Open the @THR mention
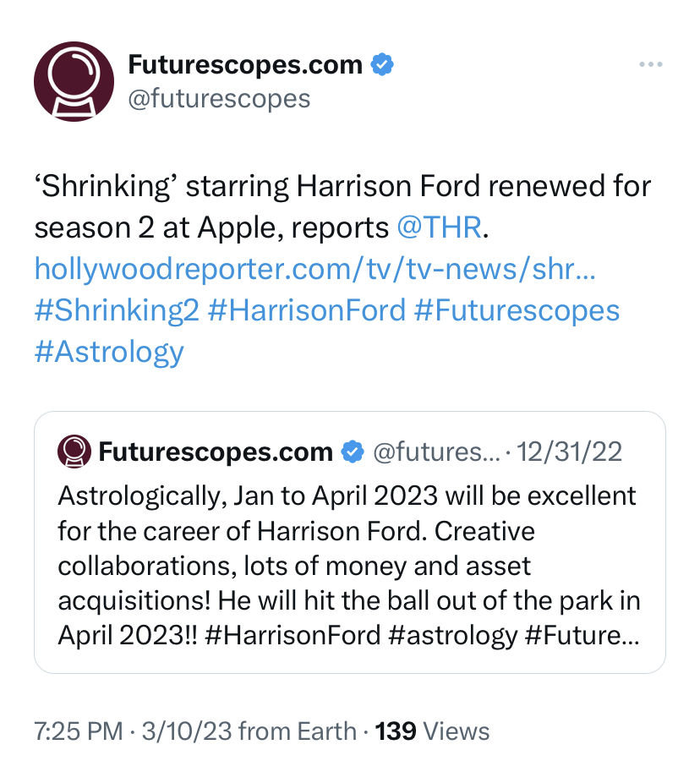 click(440, 227)
